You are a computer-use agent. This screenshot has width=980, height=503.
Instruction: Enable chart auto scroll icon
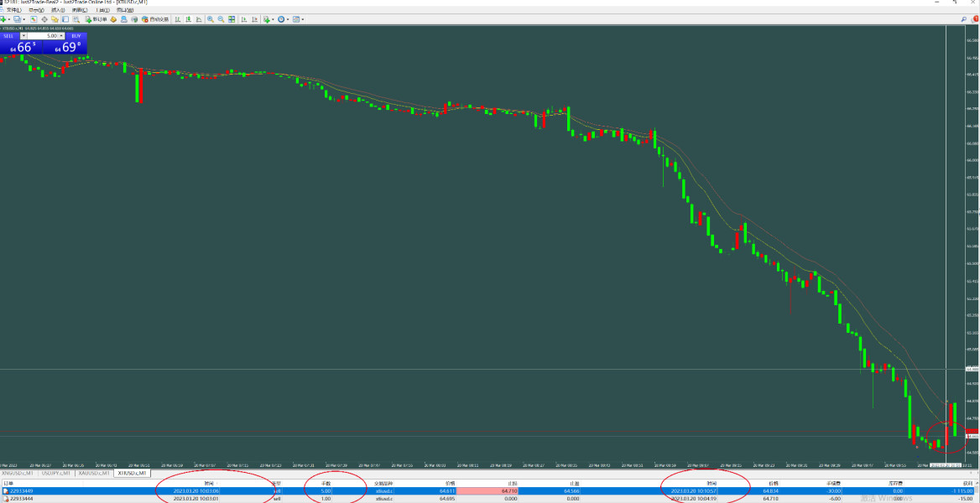click(244, 19)
